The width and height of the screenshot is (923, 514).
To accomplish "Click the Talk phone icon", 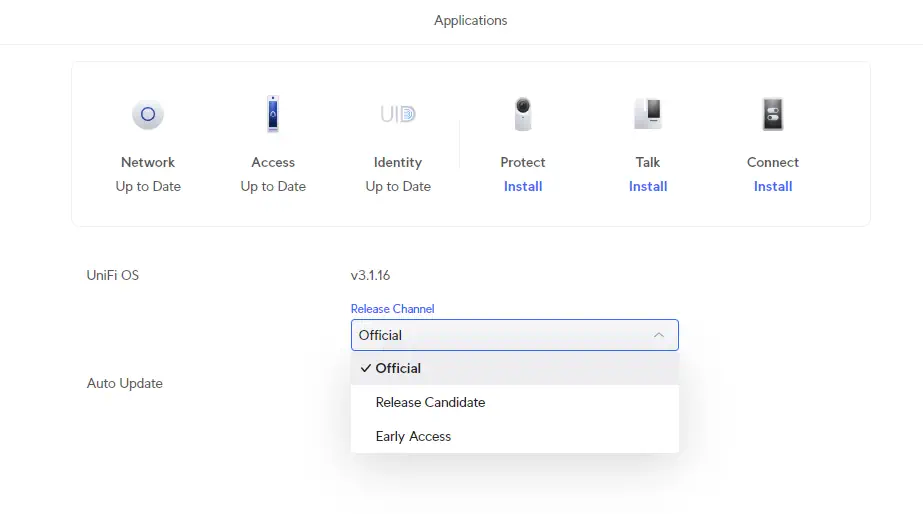I will click(648, 114).
